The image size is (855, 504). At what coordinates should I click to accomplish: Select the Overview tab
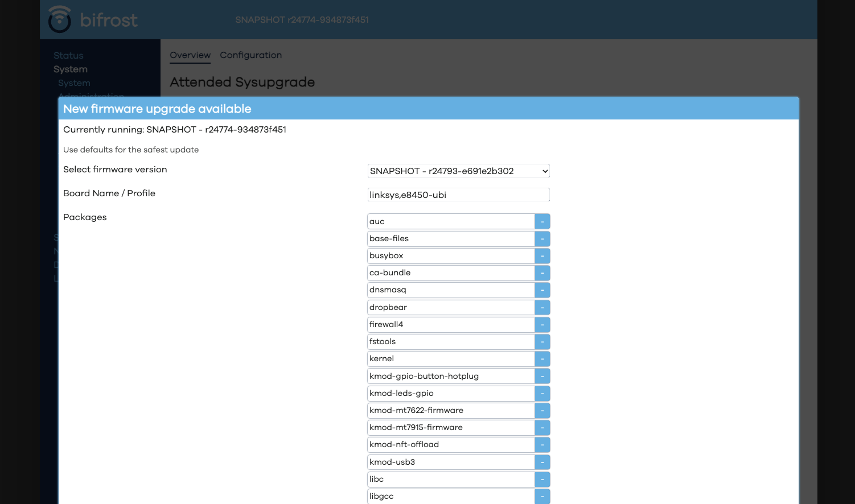pyautogui.click(x=190, y=55)
